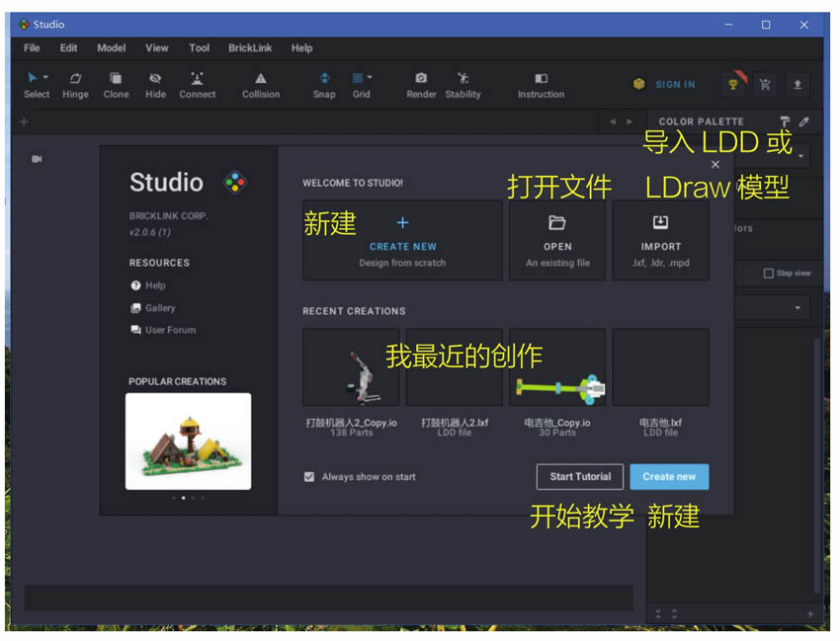Enable the Step view checkbox
This screenshot has width=840, height=641.
pos(768,274)
